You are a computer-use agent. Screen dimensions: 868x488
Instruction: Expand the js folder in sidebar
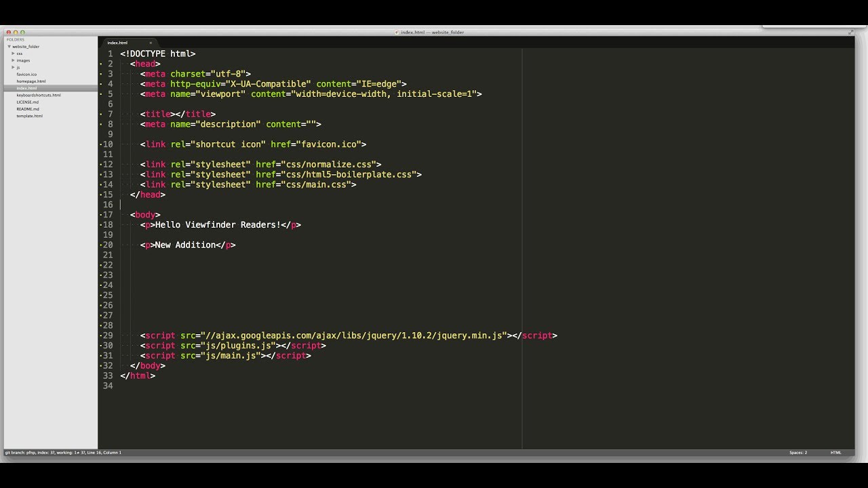tap(14, 67)
